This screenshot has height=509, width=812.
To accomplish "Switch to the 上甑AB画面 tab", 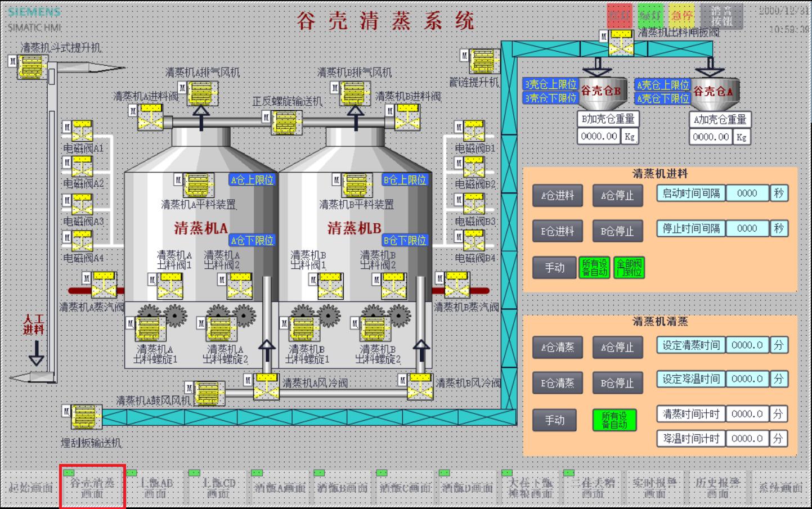I will pos(156,488).
